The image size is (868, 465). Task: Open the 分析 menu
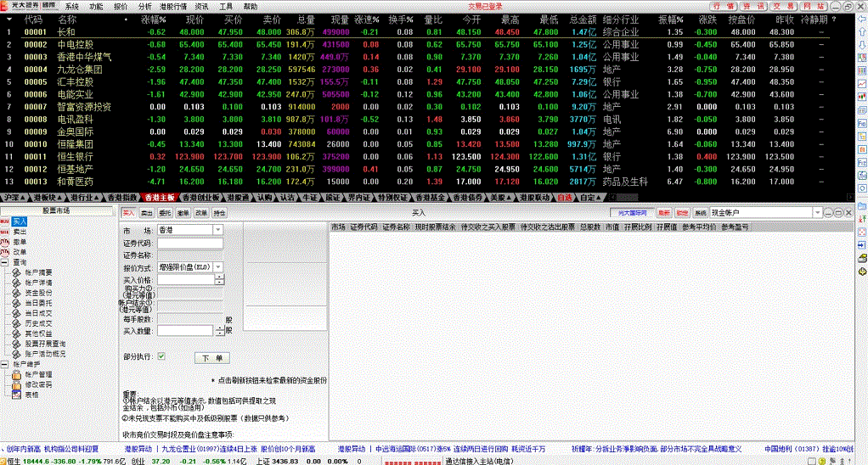145,7
